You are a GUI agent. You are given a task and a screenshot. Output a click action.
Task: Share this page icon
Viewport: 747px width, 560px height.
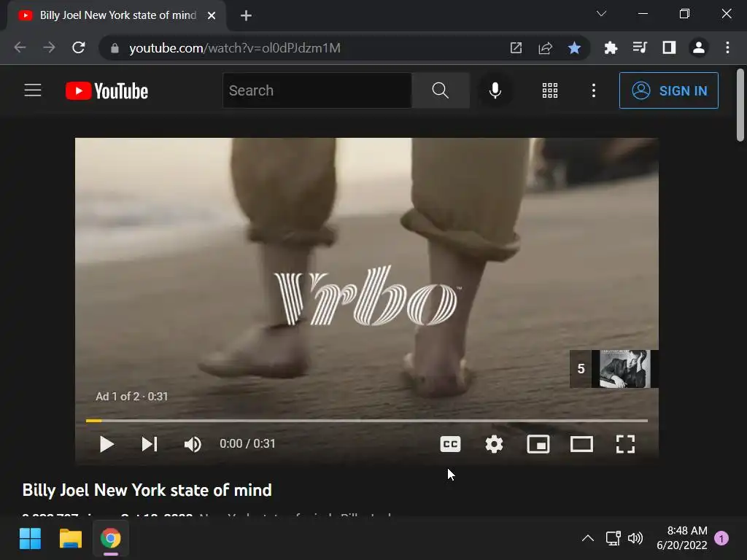(x=546, y=47)
